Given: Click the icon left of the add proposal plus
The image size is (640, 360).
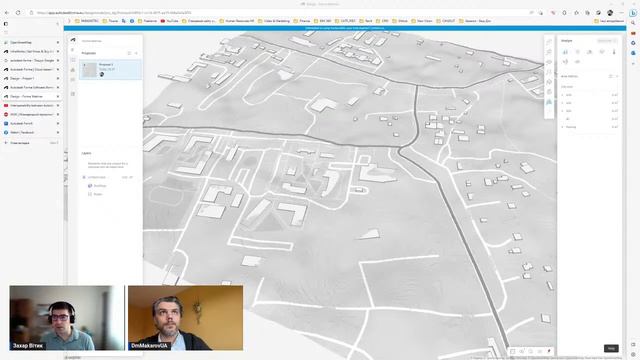Looking at the screenshot, I should tap(129, 53).
